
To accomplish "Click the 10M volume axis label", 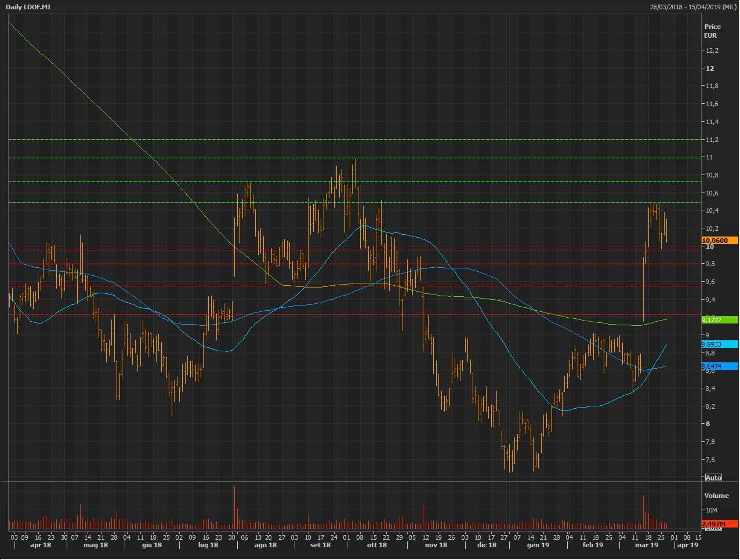I will coord(712,510).
